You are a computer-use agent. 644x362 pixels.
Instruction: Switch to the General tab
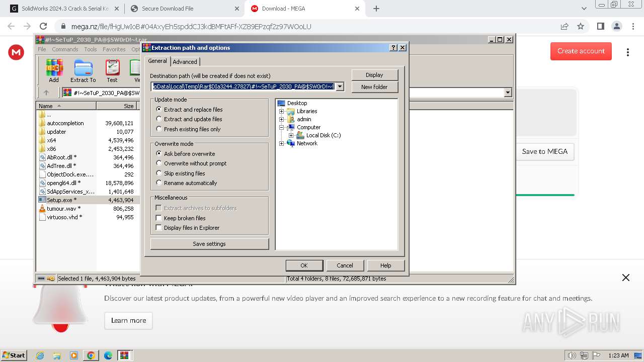[157, 61]
